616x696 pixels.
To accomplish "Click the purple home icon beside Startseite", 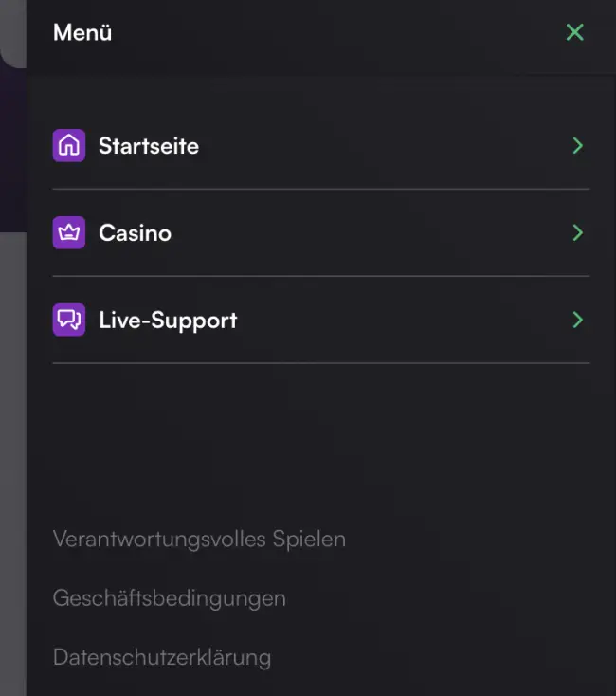I will tap(69, 146).
